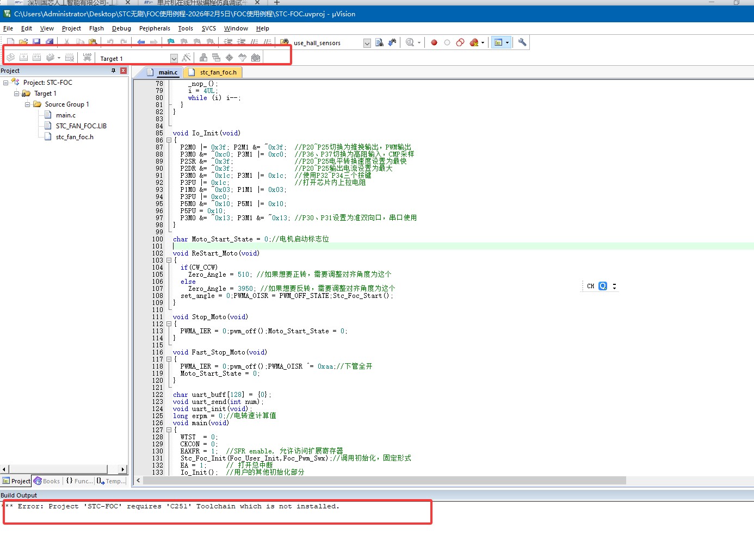
Task: Click the Download LOAD icon
Action: click(87, 58)
